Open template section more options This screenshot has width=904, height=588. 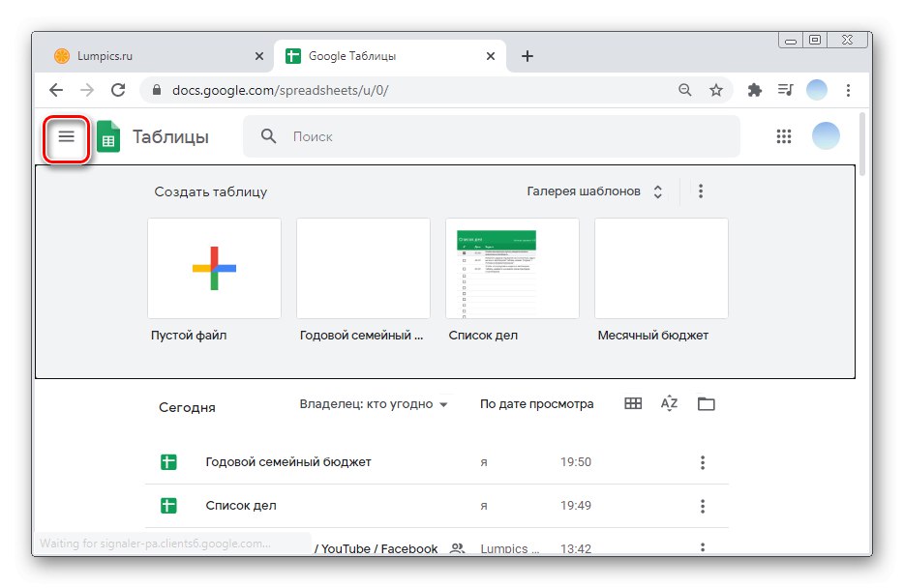coord(701,191)
